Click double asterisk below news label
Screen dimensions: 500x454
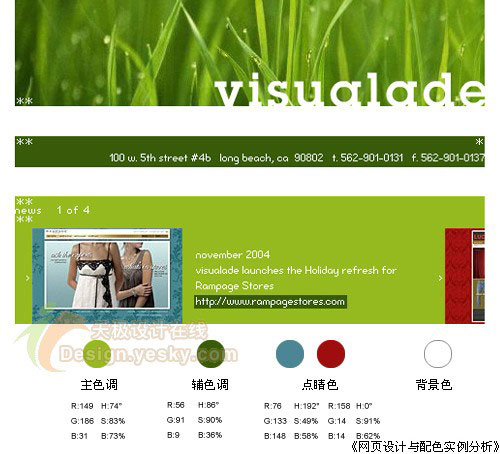coord(24,219)
